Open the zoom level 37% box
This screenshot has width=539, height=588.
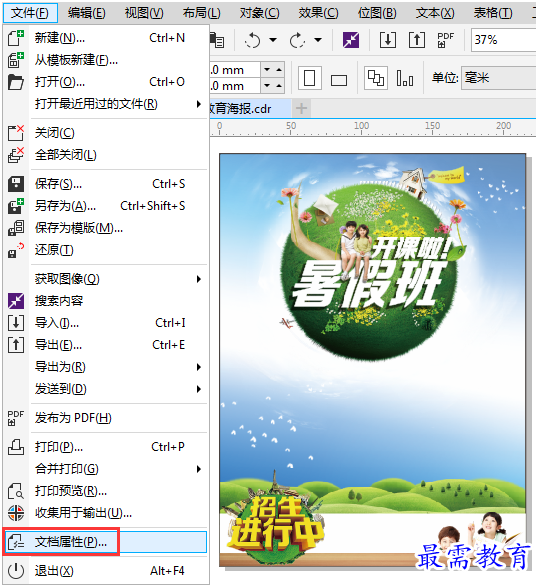(504, 40)
